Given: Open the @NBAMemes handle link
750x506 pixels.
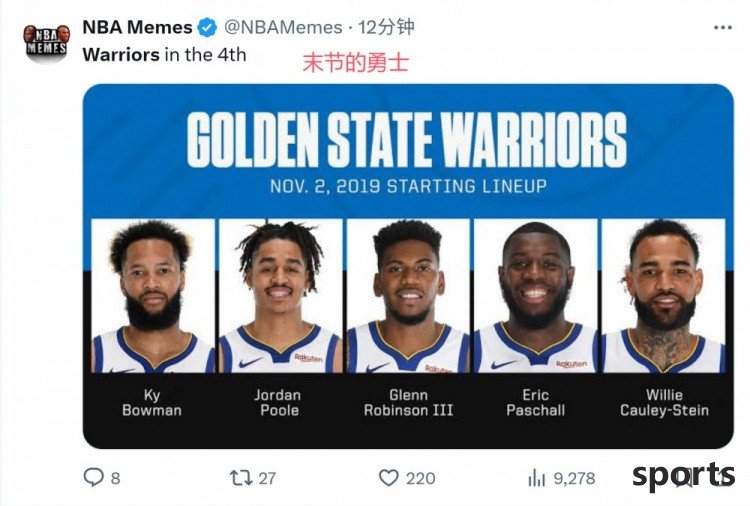Looking at the screenshot, I should pos(283,27).
